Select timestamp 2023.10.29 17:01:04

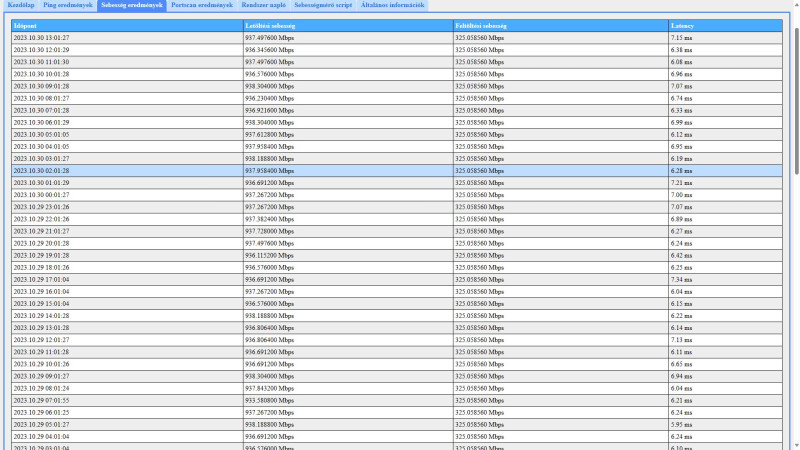tap(41, 280)
